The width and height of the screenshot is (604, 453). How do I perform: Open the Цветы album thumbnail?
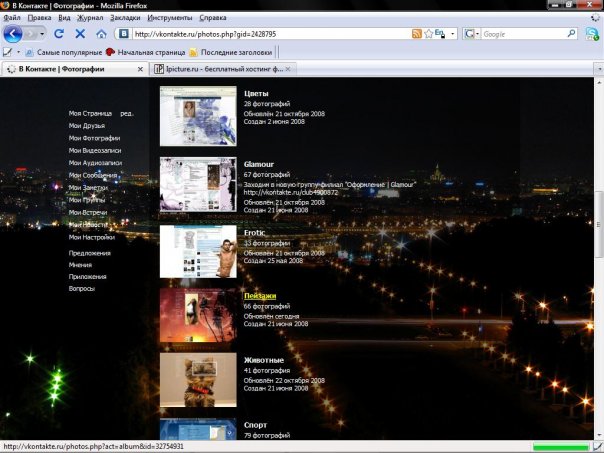pos(198,116)
